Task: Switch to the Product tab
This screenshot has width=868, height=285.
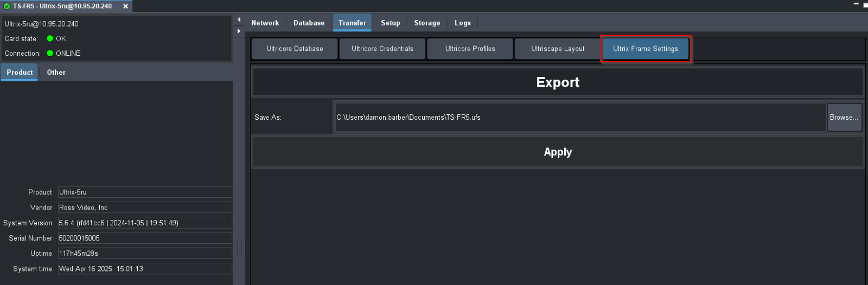Action: [20, 73]
